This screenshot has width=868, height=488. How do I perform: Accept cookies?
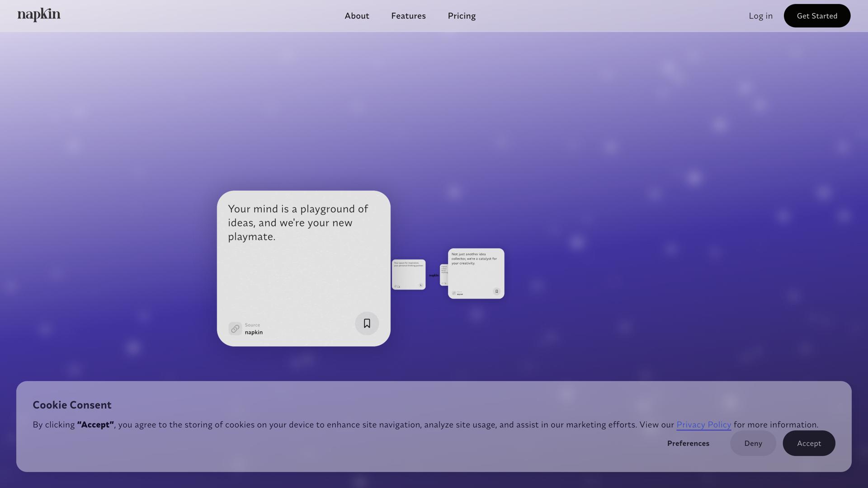tap(809, 443)
